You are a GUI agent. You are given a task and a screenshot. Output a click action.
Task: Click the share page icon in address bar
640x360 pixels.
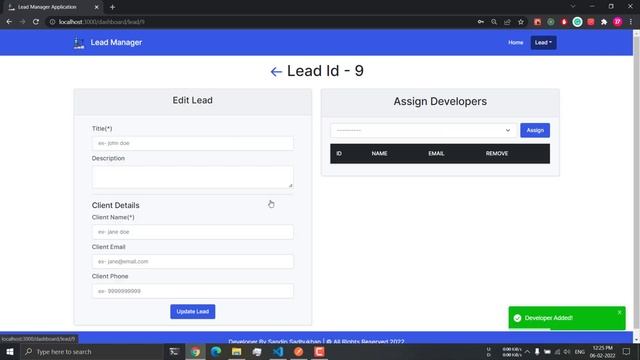[507, 22]
